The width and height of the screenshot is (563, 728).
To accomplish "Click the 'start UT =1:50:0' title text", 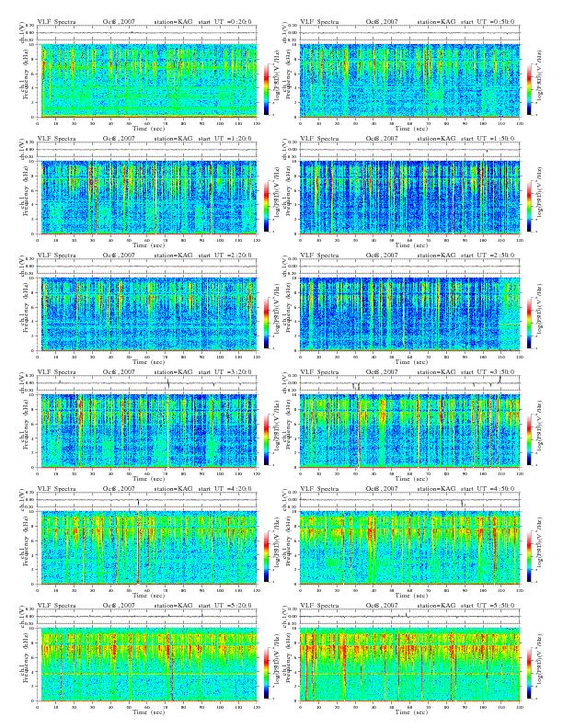I will click(x=488, y=139).
